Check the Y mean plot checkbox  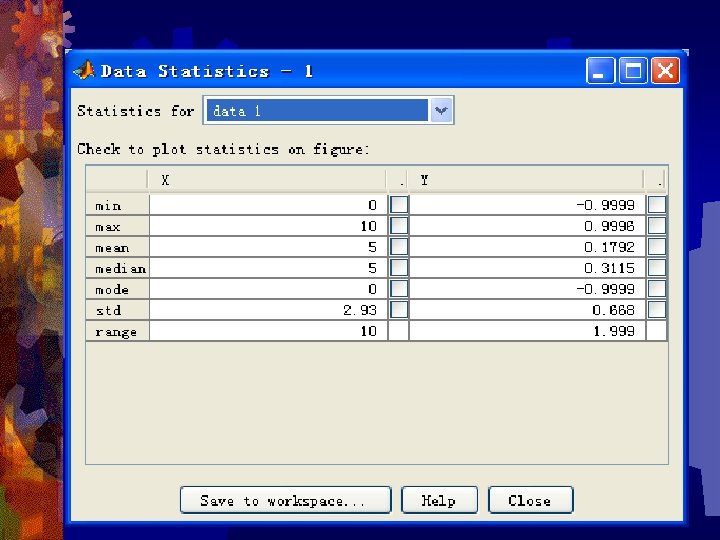(657, 247)
